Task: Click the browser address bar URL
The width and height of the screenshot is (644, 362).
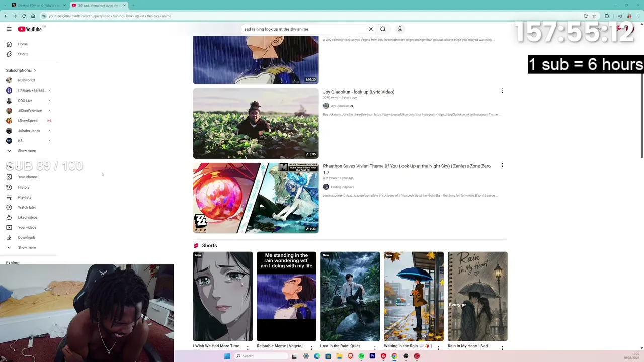Action: 110,16
